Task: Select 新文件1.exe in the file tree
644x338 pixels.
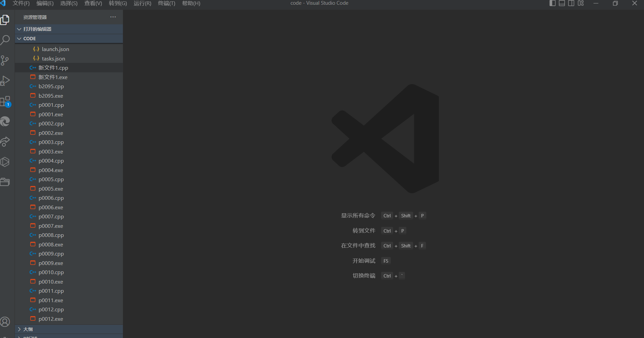Action: point(69,77)
